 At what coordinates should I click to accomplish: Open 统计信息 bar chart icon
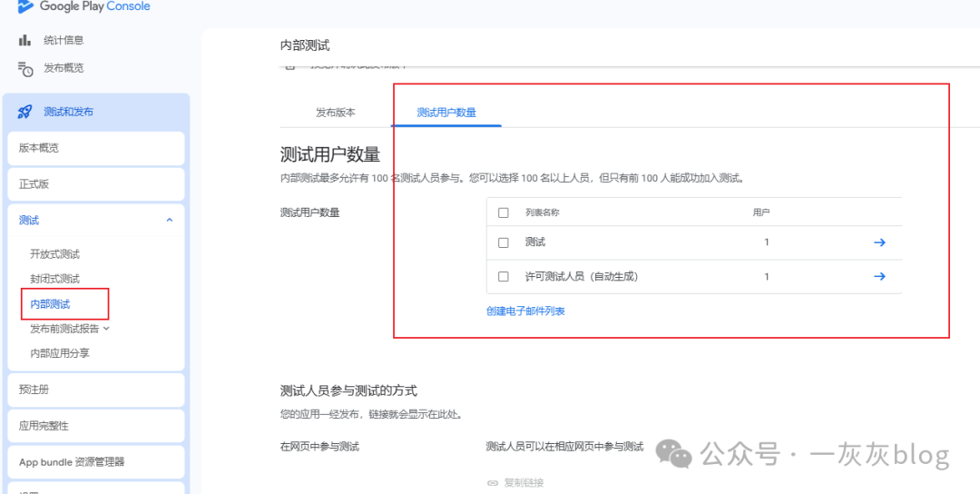(x=25, y=40)
